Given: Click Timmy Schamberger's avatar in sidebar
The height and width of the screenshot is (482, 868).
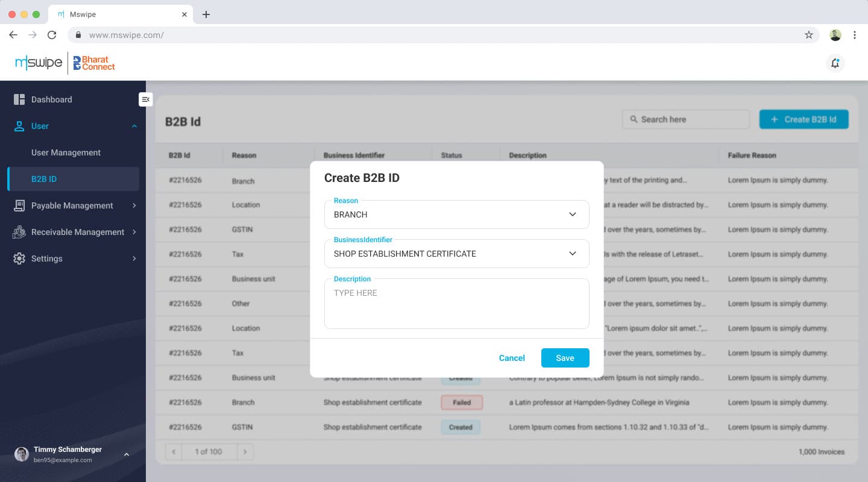Looking at the screenshot, I should pyautogui.click(x=22, y=454).
